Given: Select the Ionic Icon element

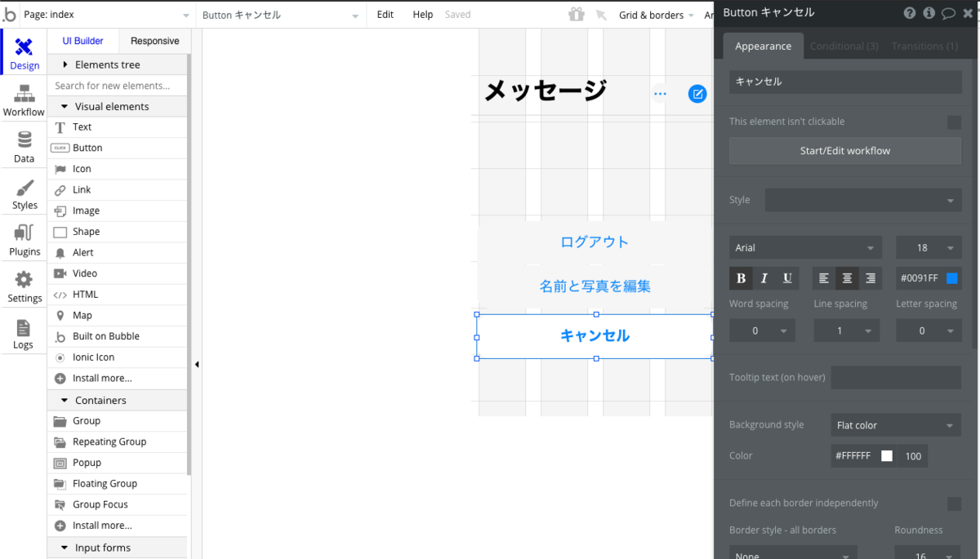Looking at the screenshot, I should pyautogui.click(x=118, y=357).
